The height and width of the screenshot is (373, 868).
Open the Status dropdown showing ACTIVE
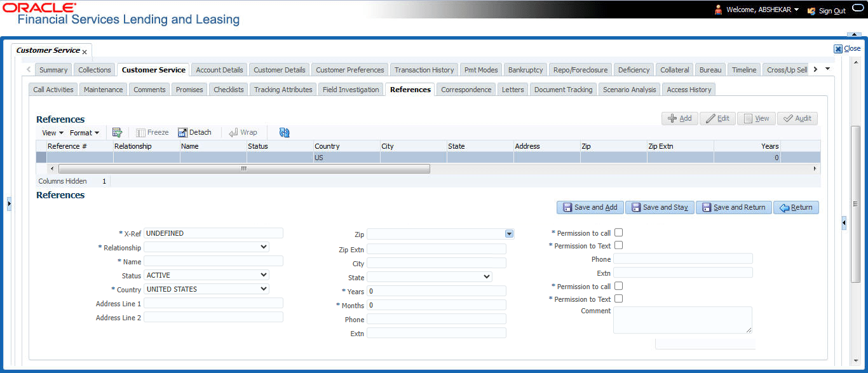click(207, 275)
